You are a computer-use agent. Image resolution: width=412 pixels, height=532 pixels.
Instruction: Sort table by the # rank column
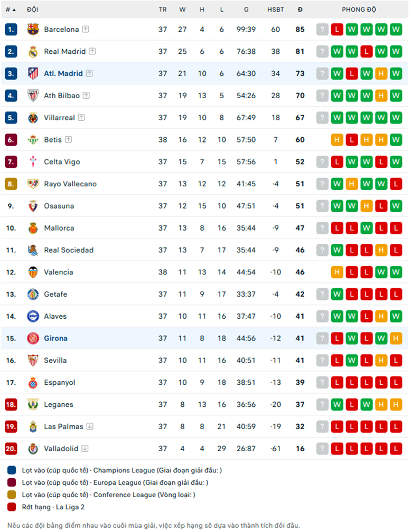(x=10, y=10)
